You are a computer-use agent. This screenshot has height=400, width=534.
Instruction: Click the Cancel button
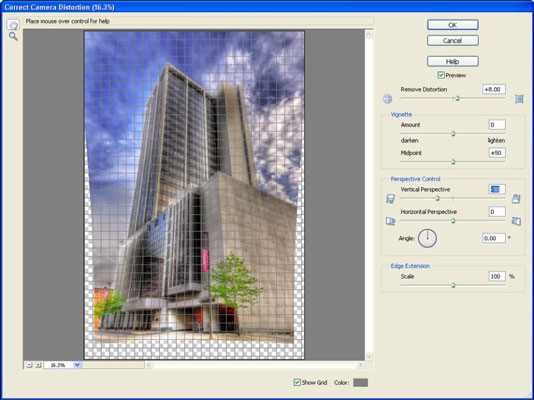(x=453, y=41)
